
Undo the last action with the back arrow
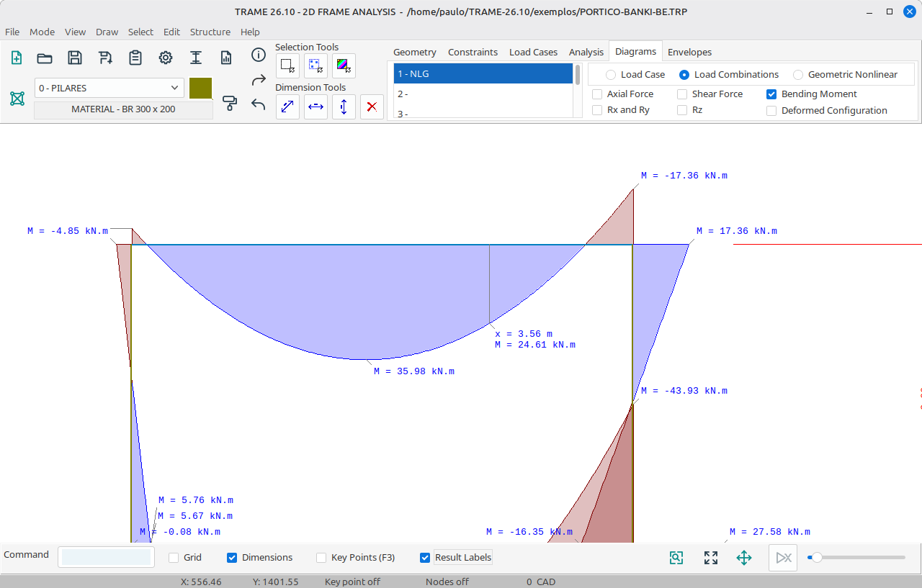259,104
